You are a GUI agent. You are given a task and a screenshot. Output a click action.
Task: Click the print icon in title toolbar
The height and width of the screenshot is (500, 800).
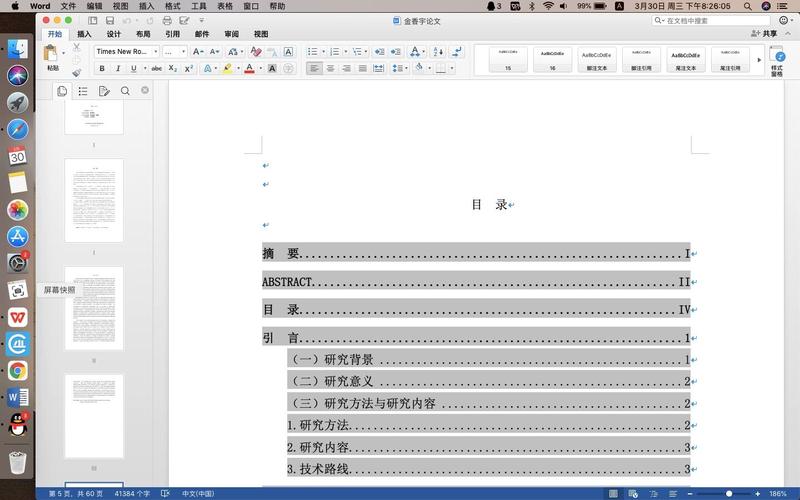coord(167,20)
